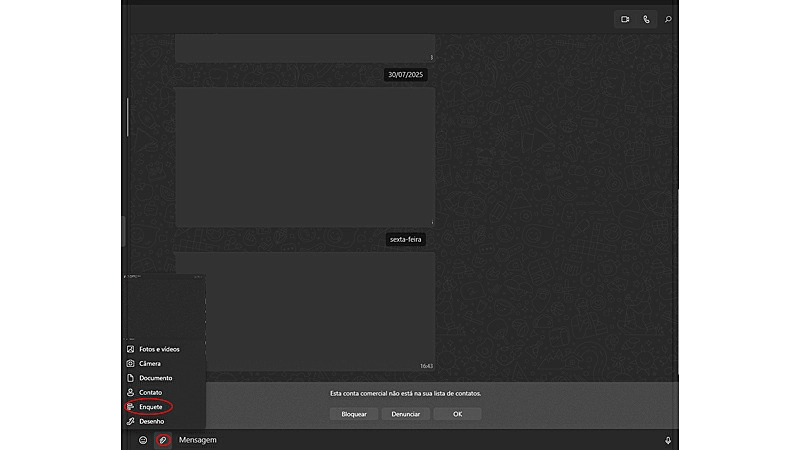Click the chat list scrollbar thumb

click(128, 117)
